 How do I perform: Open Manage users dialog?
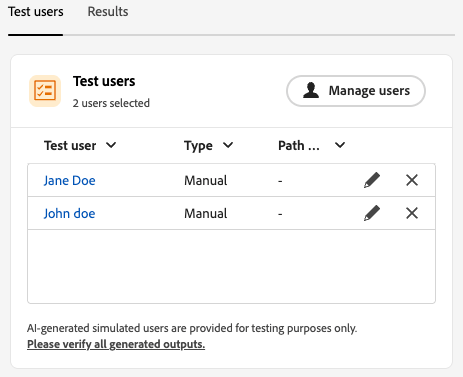[x=356, y=91]
